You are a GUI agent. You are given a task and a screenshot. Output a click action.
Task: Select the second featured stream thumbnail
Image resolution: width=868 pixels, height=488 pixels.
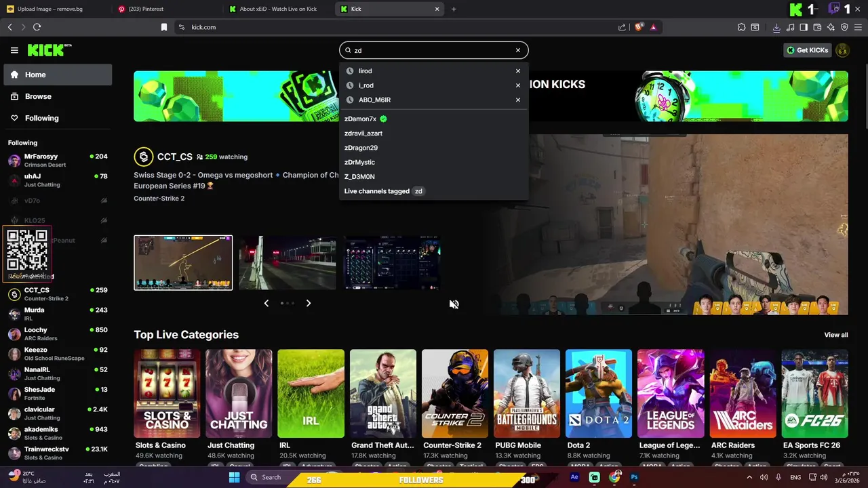pyautogui.click(x=287, y=263)
